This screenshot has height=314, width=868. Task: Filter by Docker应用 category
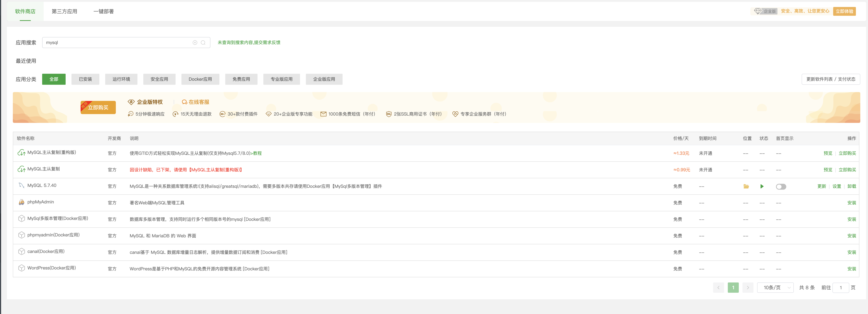pos(200,79)
